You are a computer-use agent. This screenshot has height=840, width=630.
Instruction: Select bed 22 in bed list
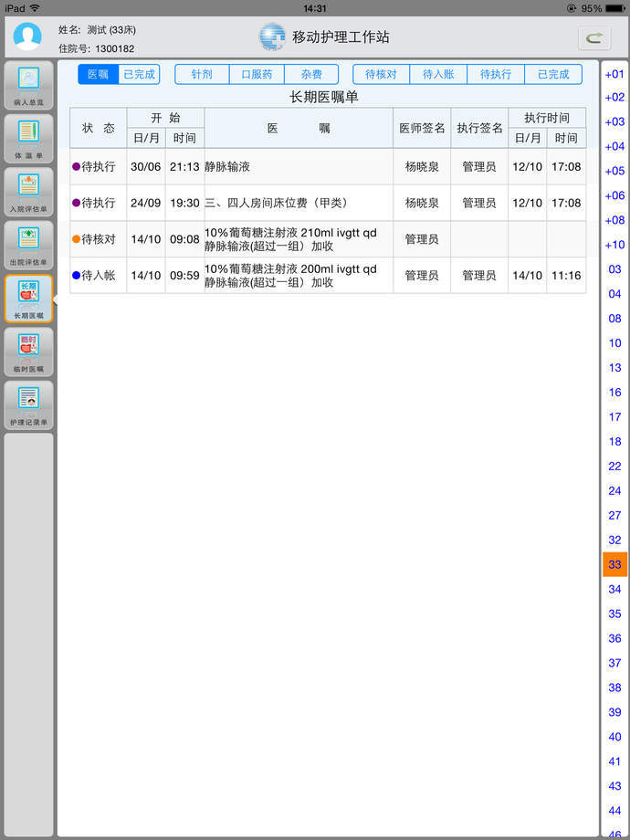click(615, 466)
